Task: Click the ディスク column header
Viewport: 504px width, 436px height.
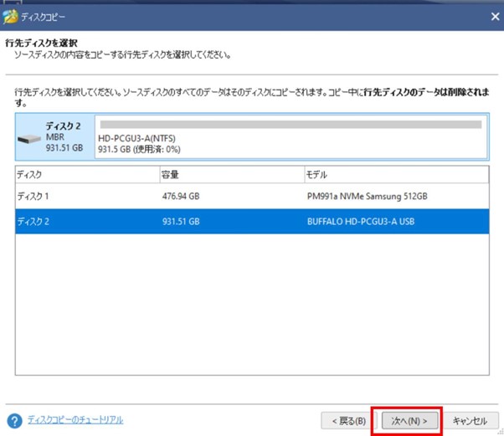Action: 87,174
